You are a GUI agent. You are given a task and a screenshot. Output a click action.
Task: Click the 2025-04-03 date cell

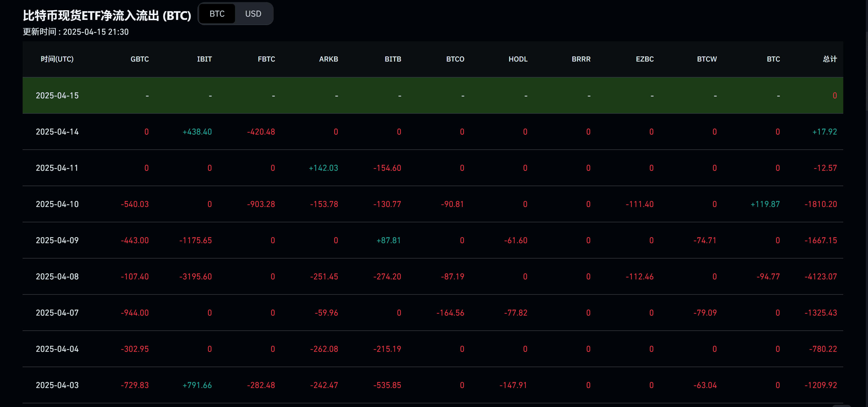click(57, 385)
